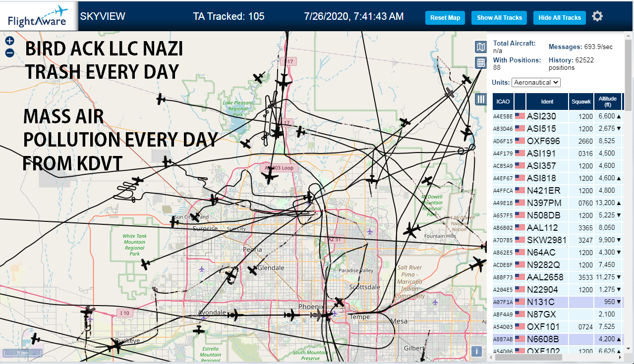Sort by ICAO column
This screenshot has height=364, width=634.
[x=503, y=102]
